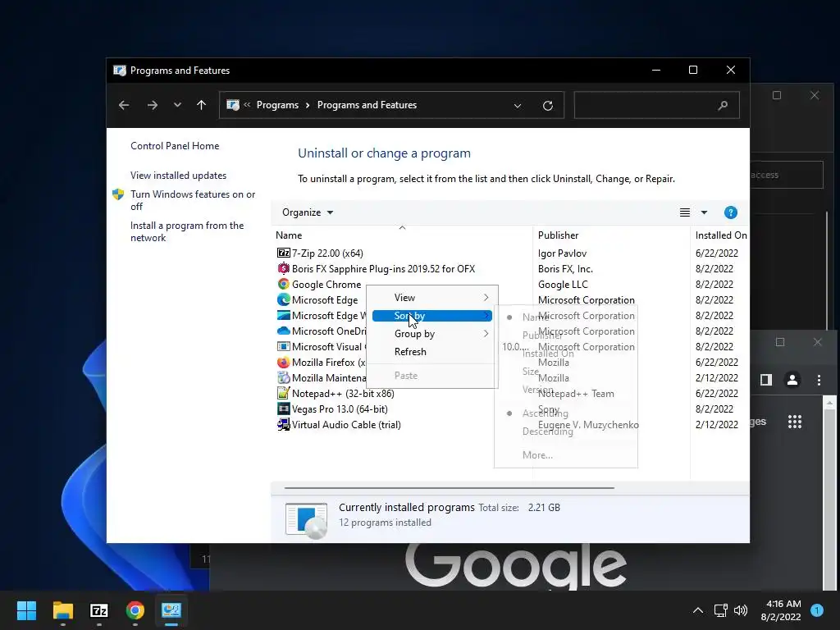
Task: Open 7-Zip from the taskbar
Action: 99,610
